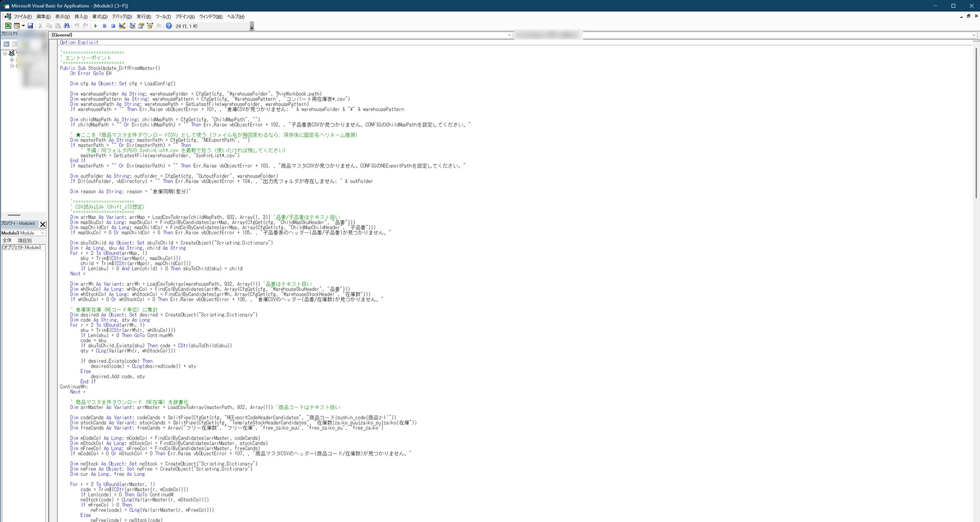Click the 'Dim reason As String' line

(130, 192)
